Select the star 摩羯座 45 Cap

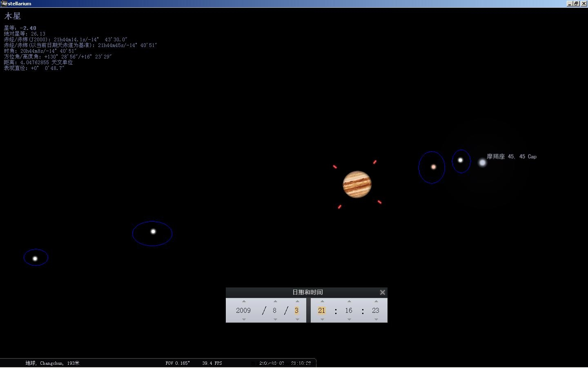coord(482,163)
